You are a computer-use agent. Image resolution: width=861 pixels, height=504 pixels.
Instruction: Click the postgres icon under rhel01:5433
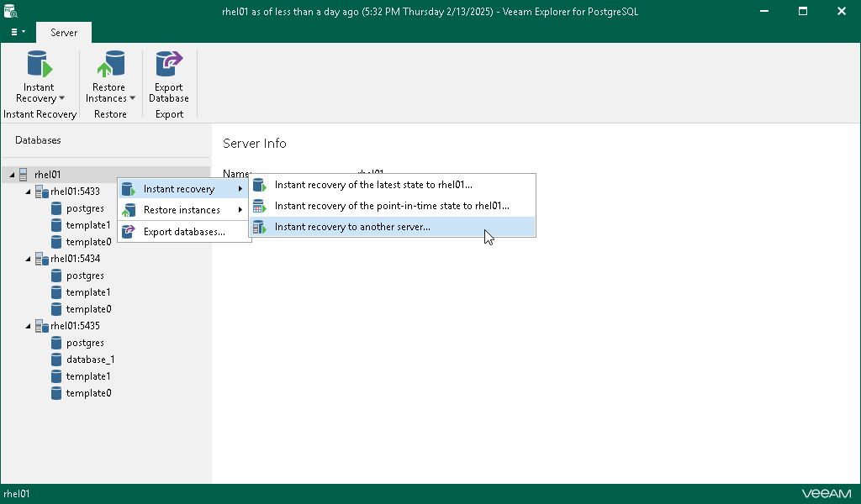coord(56,208)
